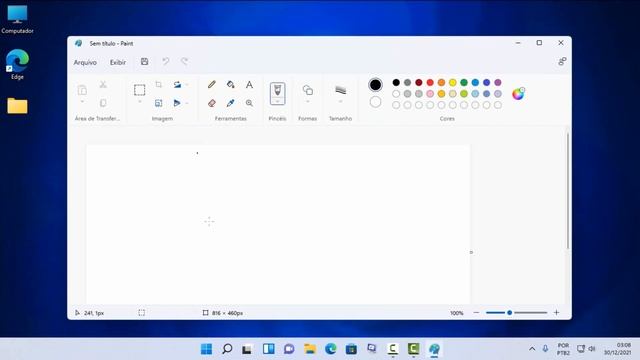640x360 pixels.
Task: Select secondary Color 2 white circle
Action: 375,102
